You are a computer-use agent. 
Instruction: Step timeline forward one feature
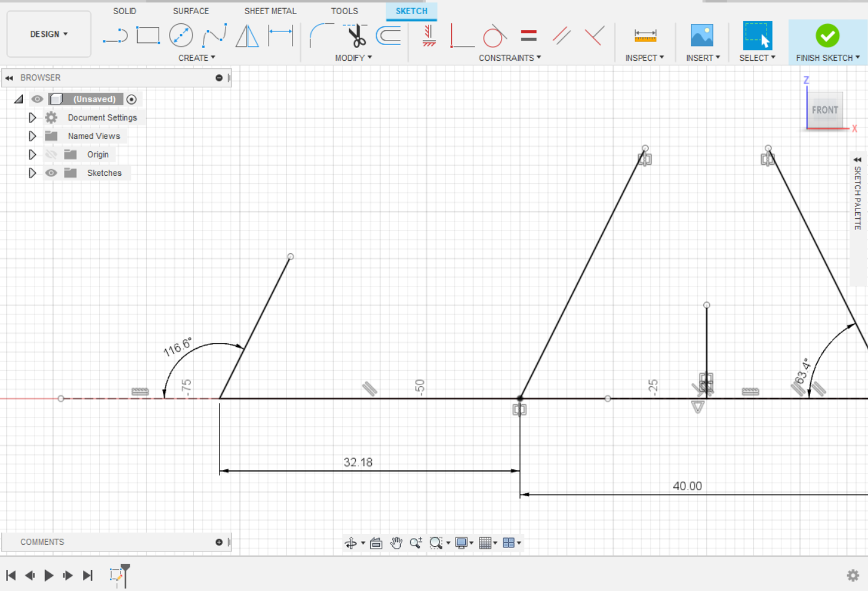click(68, 575)
